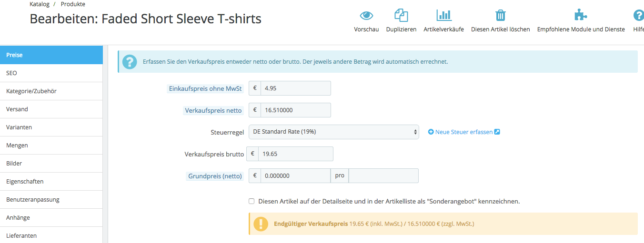The height and width of the screenshot is (243, 644).
Task: Open Artikelverkäufe bar chart icon
Action: coord(443,16)
